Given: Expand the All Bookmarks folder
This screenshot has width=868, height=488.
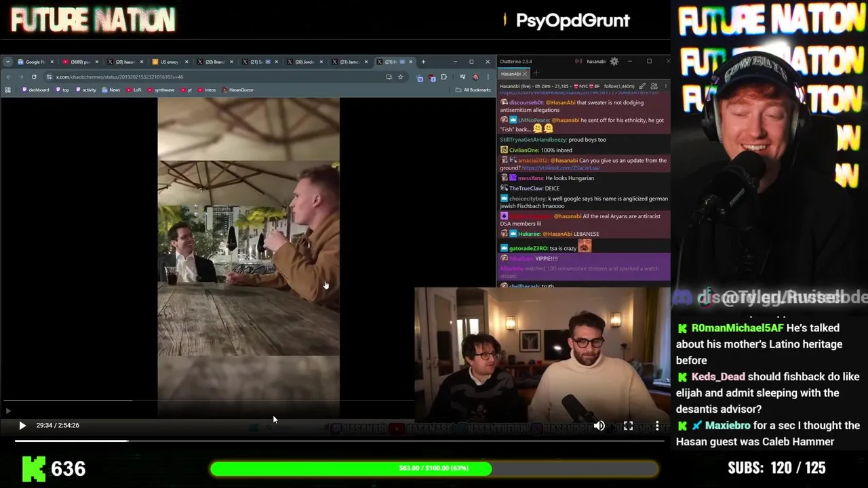Looking at the screenshot, I should click(473, 90).
